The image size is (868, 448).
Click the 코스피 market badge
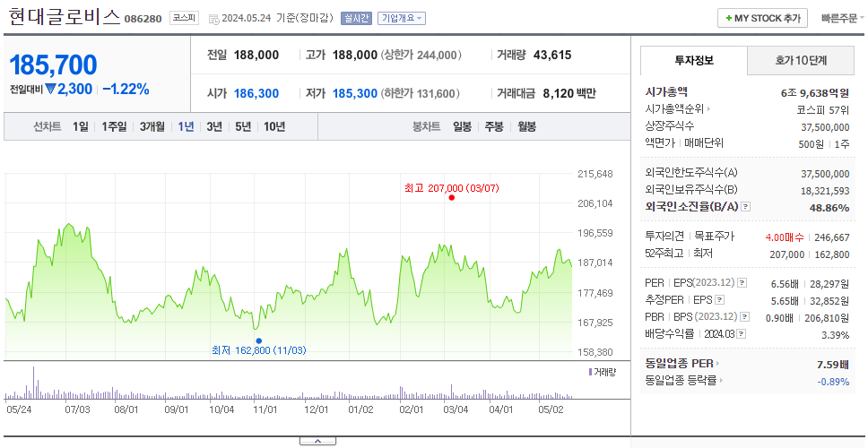(184, 18)
